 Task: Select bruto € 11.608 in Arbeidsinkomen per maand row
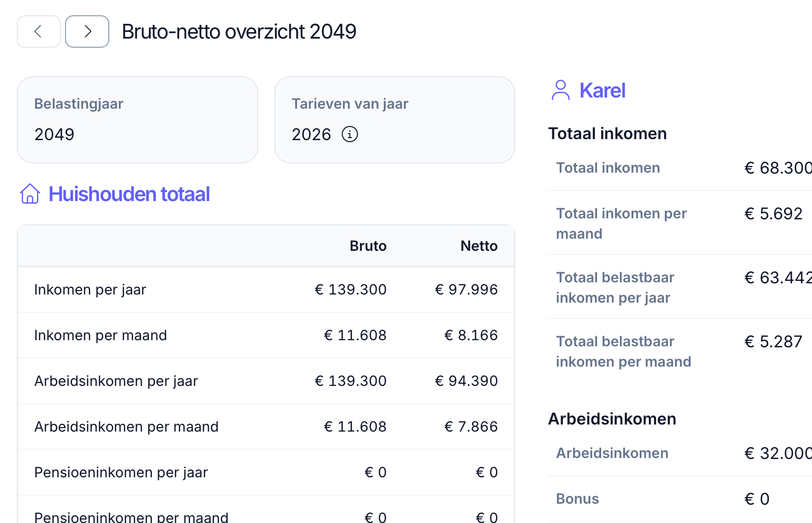(355, 427)
